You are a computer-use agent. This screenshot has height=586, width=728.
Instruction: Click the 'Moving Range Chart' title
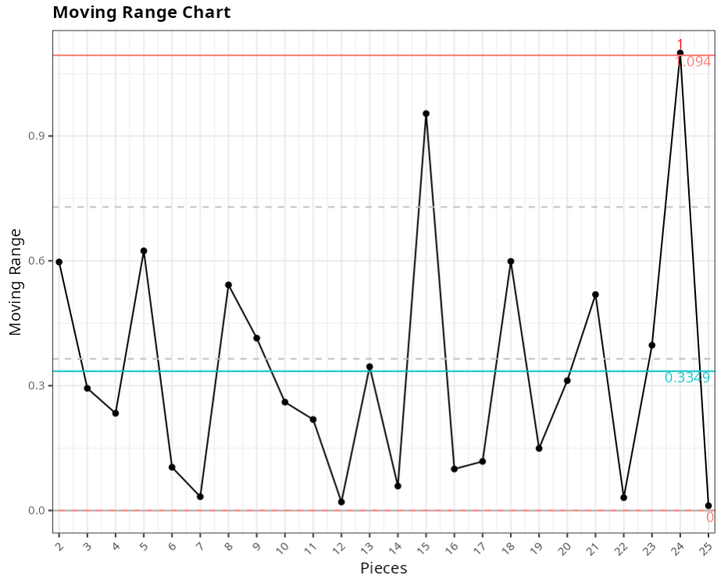(142, 13)
